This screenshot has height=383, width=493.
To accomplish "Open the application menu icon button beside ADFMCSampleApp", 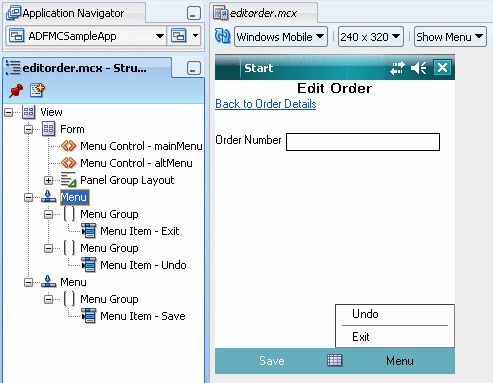I will [179, 36].
